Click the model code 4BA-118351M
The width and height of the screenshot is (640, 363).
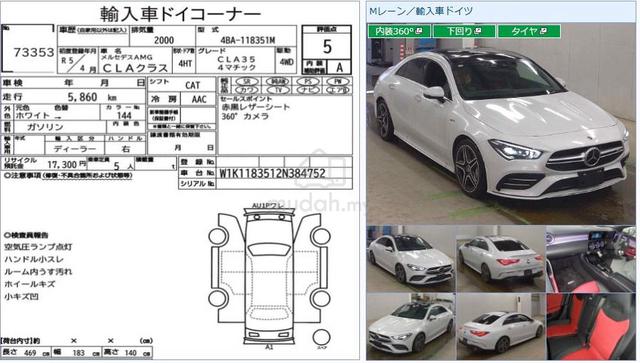[247, 40]
